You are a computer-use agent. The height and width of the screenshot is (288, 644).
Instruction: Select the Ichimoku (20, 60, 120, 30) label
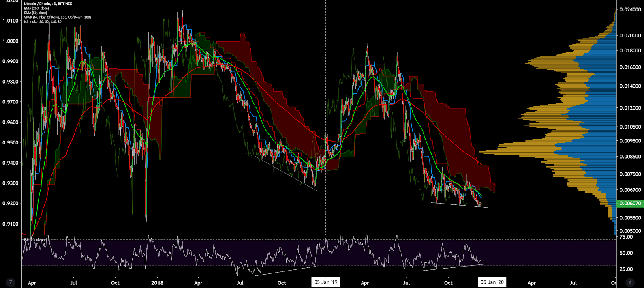[43, 21]
